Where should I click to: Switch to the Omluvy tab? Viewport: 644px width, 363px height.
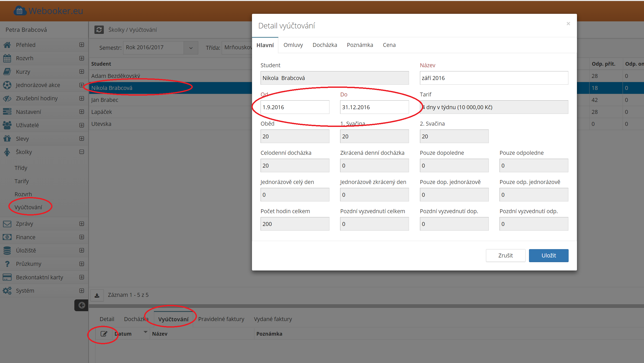click(293, 45)
